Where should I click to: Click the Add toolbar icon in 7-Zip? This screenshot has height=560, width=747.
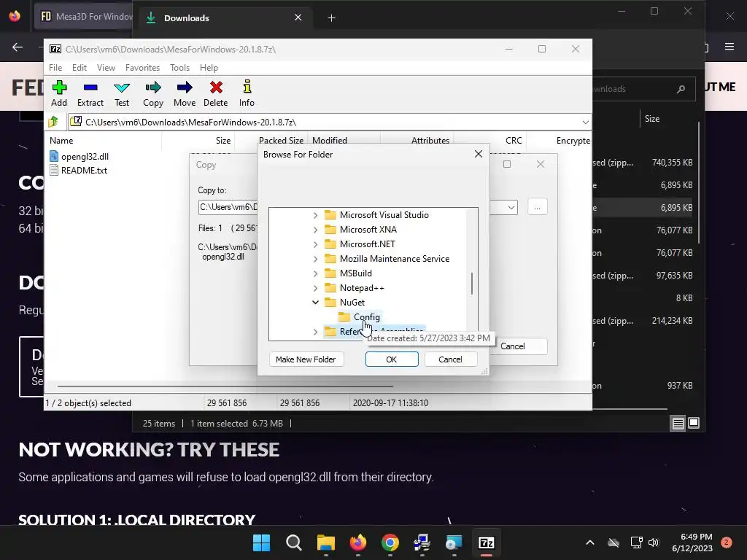coord(59,93)
